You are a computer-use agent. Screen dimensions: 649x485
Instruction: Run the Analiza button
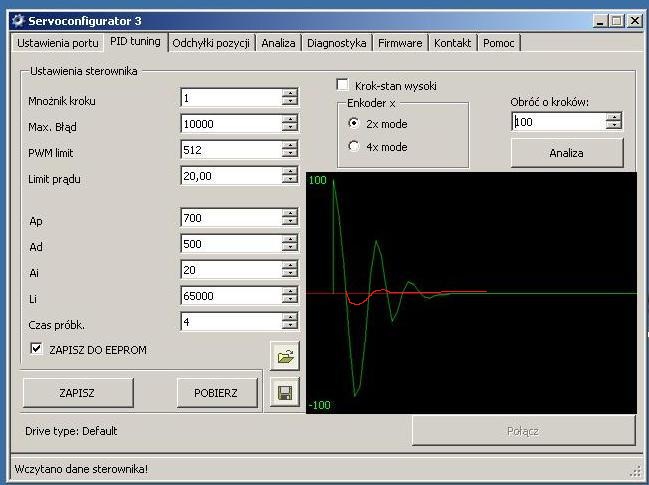coord(567,153)
